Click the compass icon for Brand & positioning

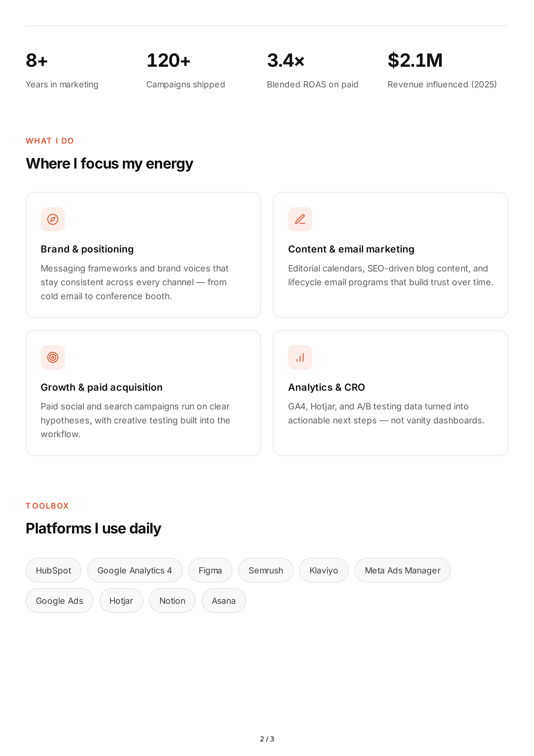click(53, 219)
